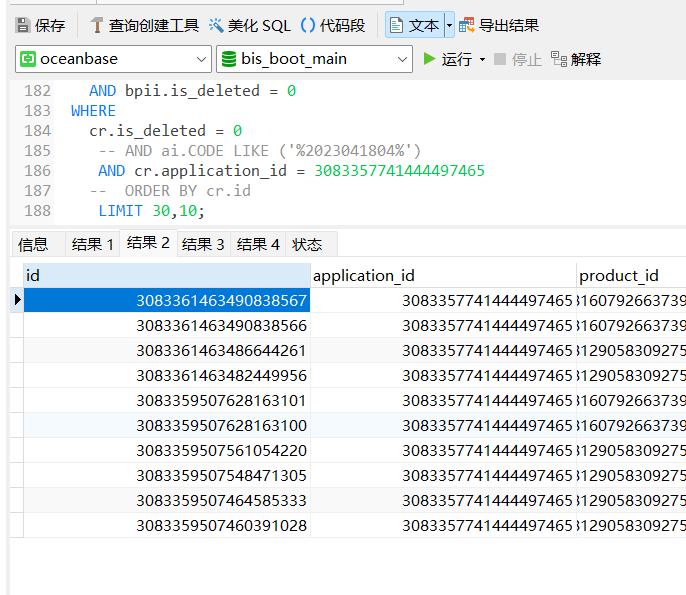Click application_id cell in row 3083361463486644261
686x595 pixels.
pyautogui.click(x=443, y=350)
